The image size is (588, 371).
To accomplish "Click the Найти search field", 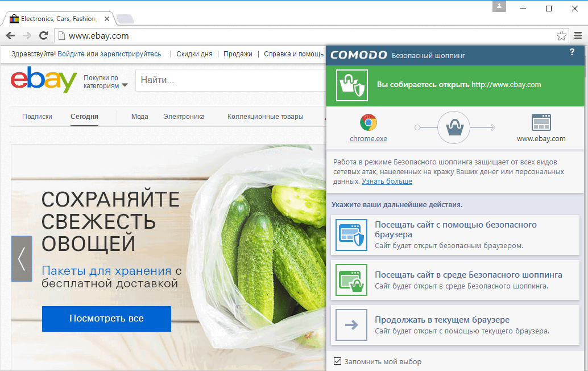I will (231, 80).
